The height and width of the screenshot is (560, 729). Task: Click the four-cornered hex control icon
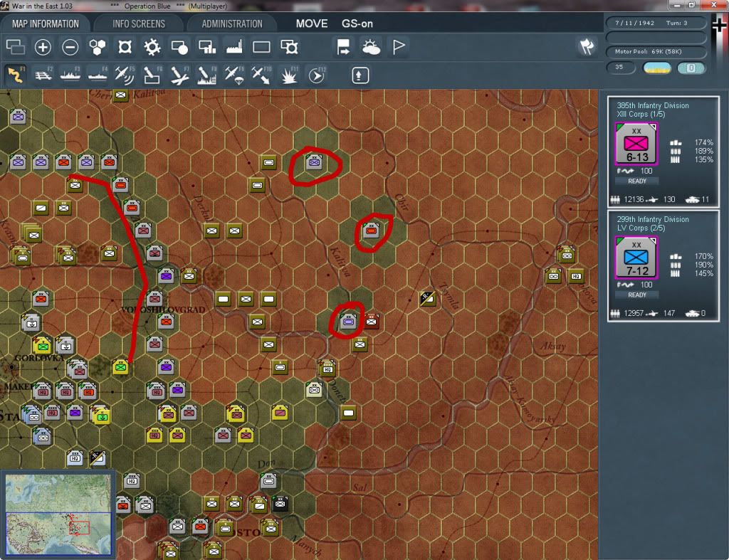125,47
